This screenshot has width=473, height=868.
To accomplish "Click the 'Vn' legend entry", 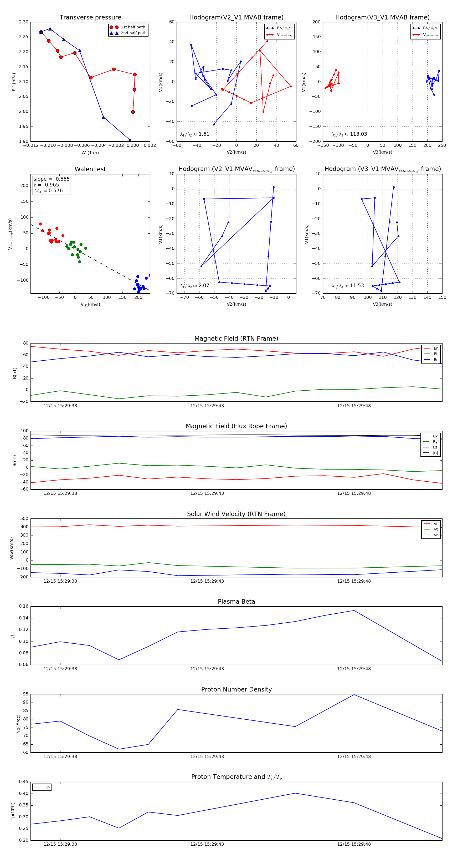I will [431, 535].
